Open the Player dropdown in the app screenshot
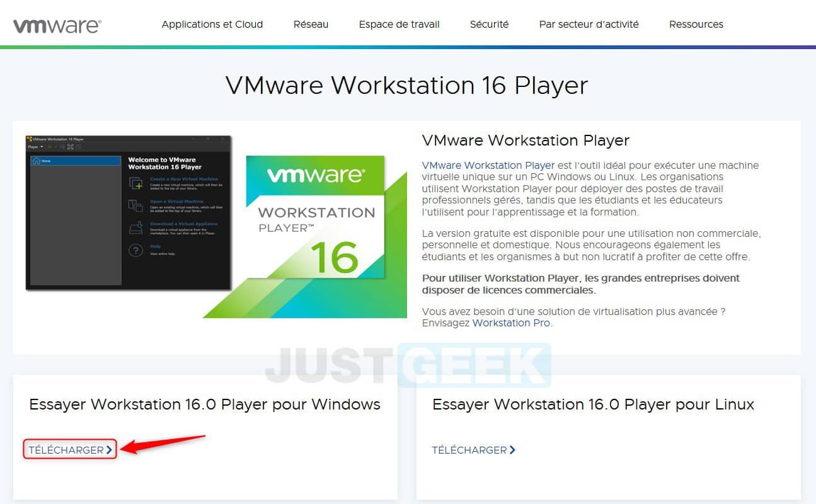This screenshot has height=504, width=816. coord(35,147)
